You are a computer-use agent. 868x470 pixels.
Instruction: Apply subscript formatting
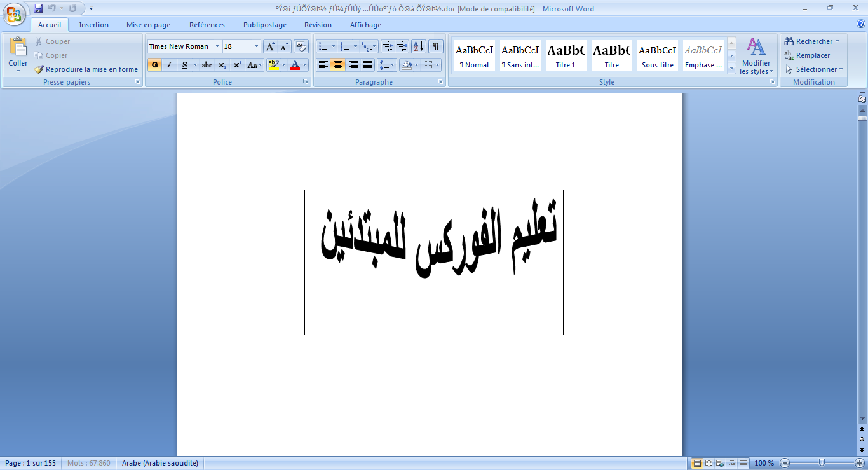[x=222, y=65]
